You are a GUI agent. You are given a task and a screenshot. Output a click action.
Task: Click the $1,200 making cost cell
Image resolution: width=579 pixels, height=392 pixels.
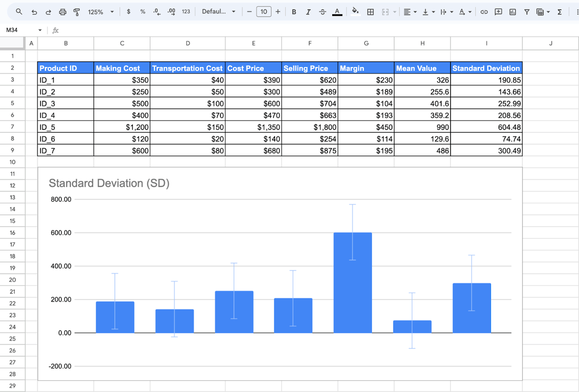click(122, 127)
